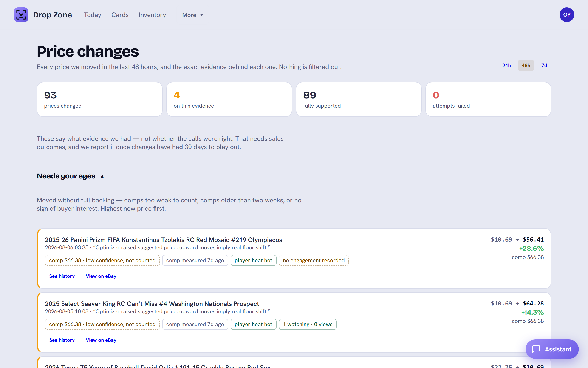Image resolution: width=588 pixels, height=368 pixels.
Task: Switch time range to 7d
Action: pyautogui.click(x=544, y=66)
